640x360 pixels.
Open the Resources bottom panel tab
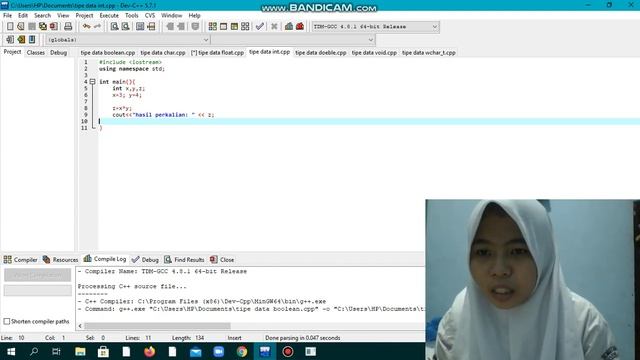(60, 260)
